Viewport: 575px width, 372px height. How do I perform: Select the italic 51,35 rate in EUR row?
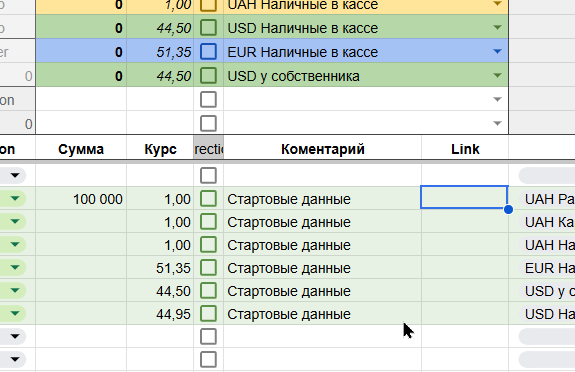coord(160,52)
